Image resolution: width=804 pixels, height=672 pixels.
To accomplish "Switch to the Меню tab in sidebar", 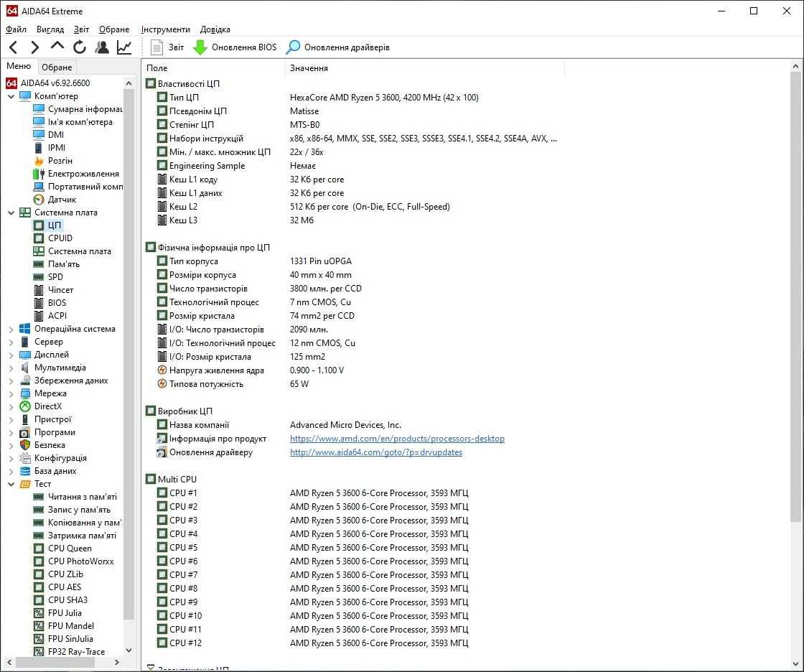I will [x=19, y=66].
